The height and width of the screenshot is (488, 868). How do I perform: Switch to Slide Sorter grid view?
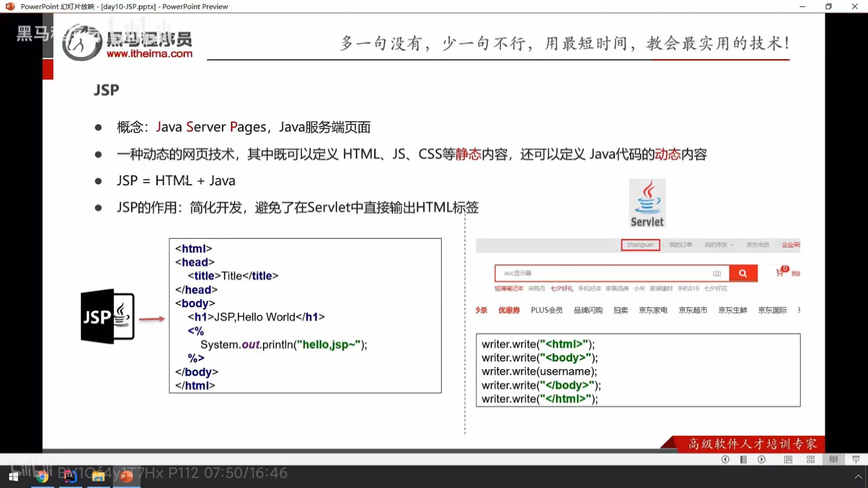(x=811, y=460)
